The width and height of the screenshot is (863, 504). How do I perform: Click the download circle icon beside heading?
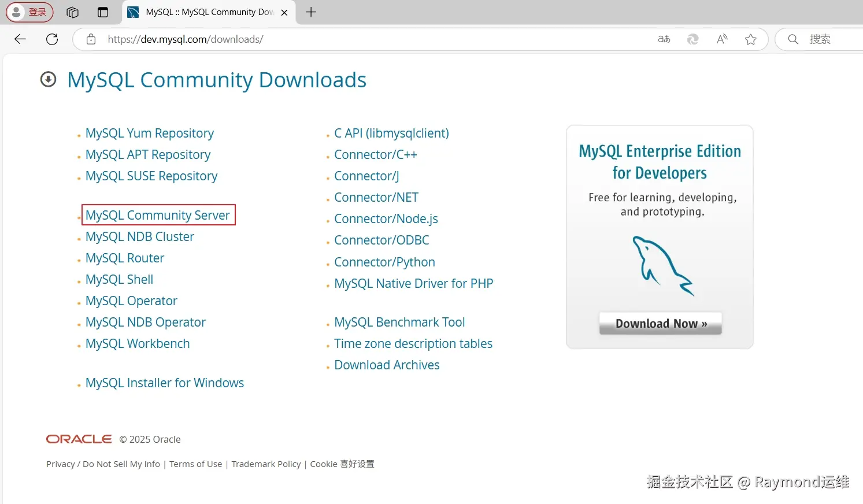click(x=49, y=79)
